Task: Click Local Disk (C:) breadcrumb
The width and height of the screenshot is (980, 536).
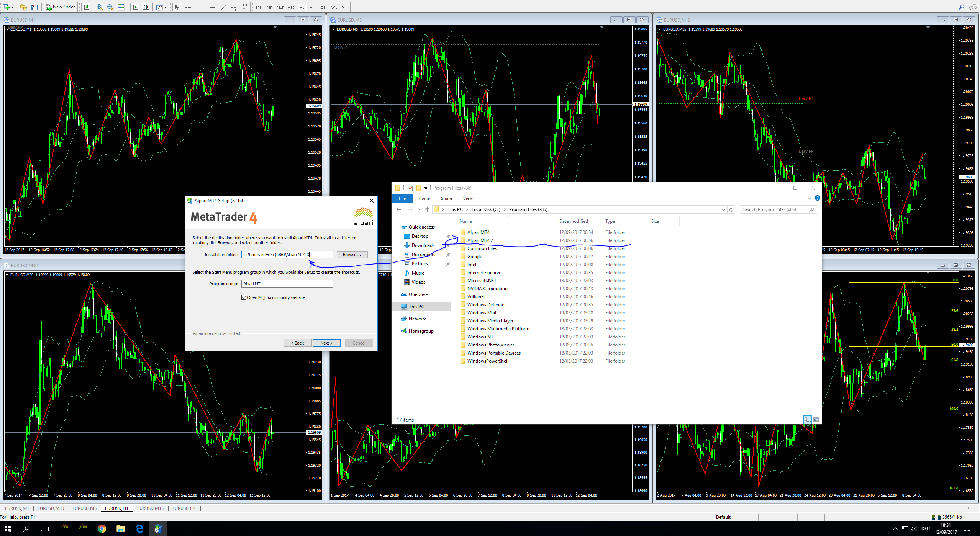Action: click(486, 209)
